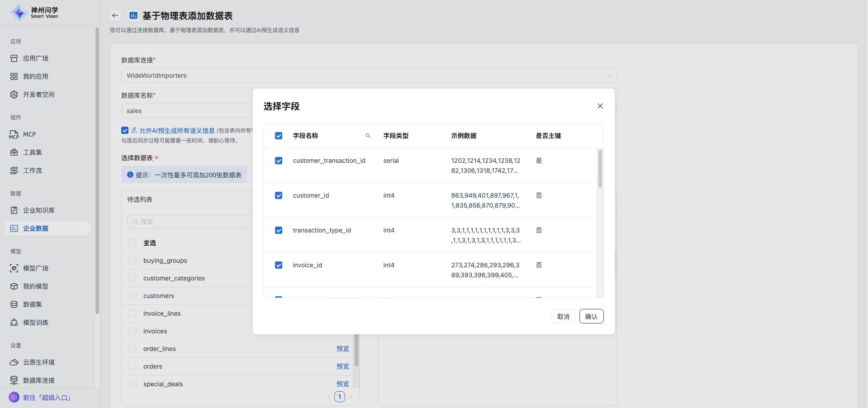This screenshot has height=408, width=868.
Task: Close the 选择字段 dialog with X
Action: 600,106
